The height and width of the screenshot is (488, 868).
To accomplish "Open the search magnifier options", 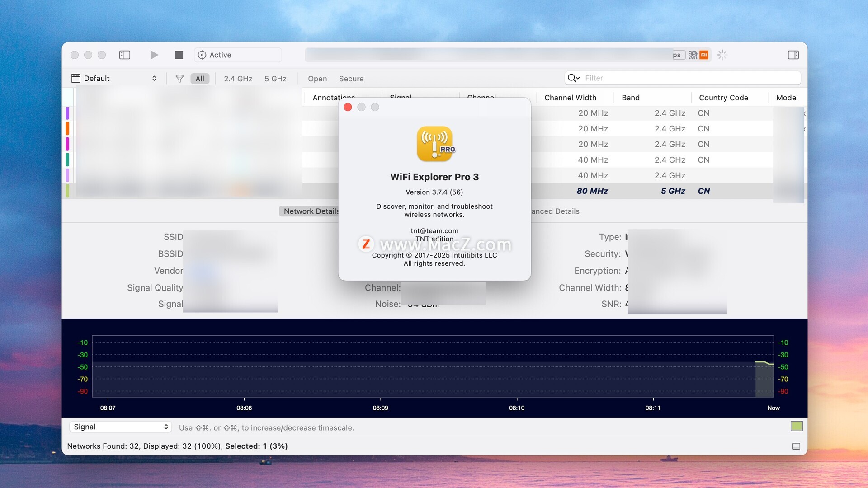I will (x=574, y=78).
